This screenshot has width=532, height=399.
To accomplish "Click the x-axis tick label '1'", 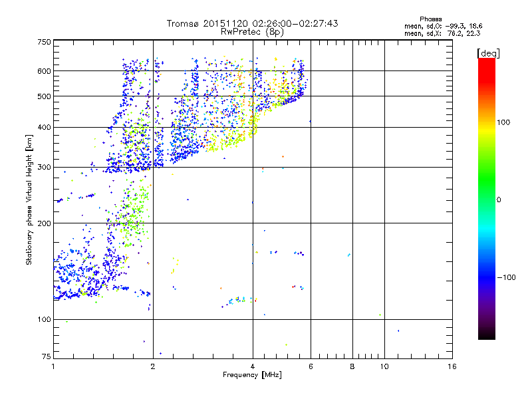I will coord(53,366).
